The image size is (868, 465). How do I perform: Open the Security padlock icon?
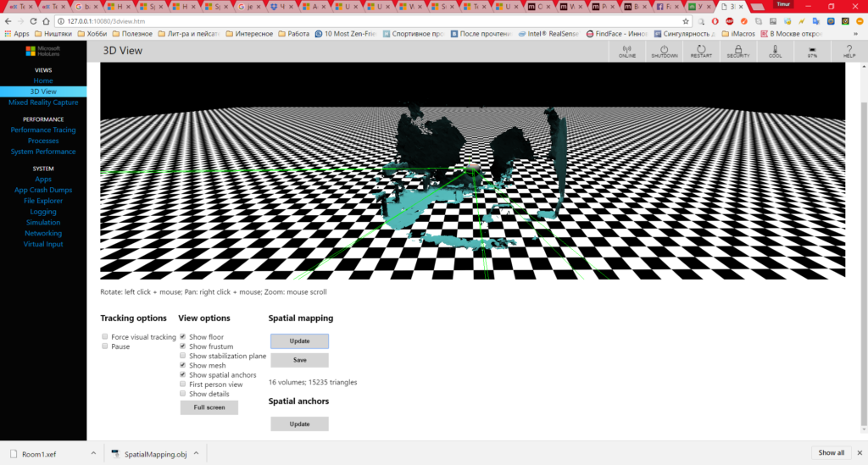point(738,51)
